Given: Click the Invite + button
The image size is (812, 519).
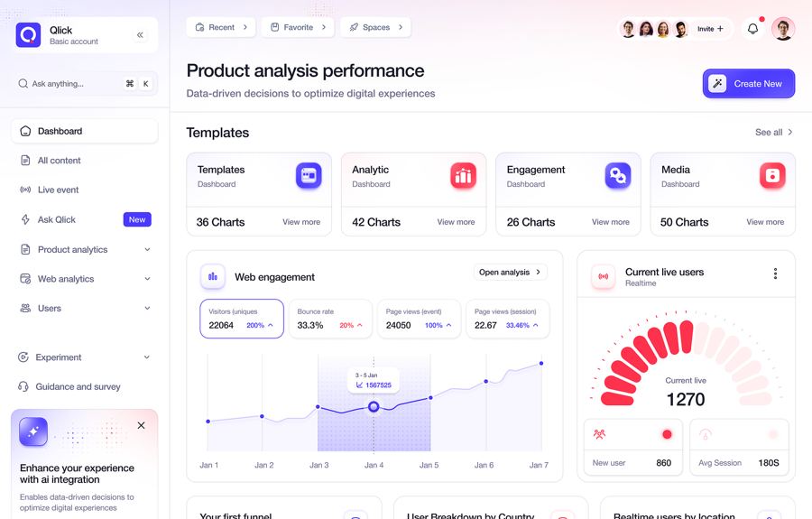Looking at the screenshot, I should pyautogui.click(x=710, y=29).
